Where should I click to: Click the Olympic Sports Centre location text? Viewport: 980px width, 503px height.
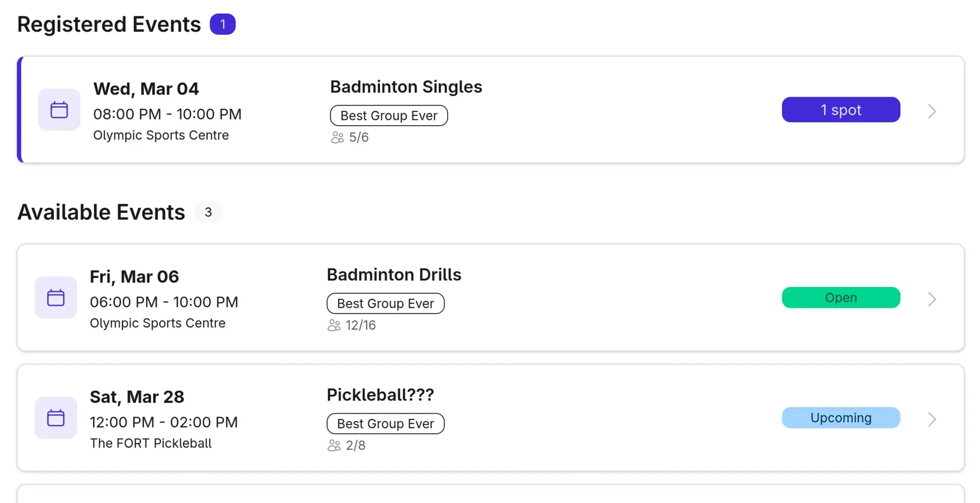(161, 135)
